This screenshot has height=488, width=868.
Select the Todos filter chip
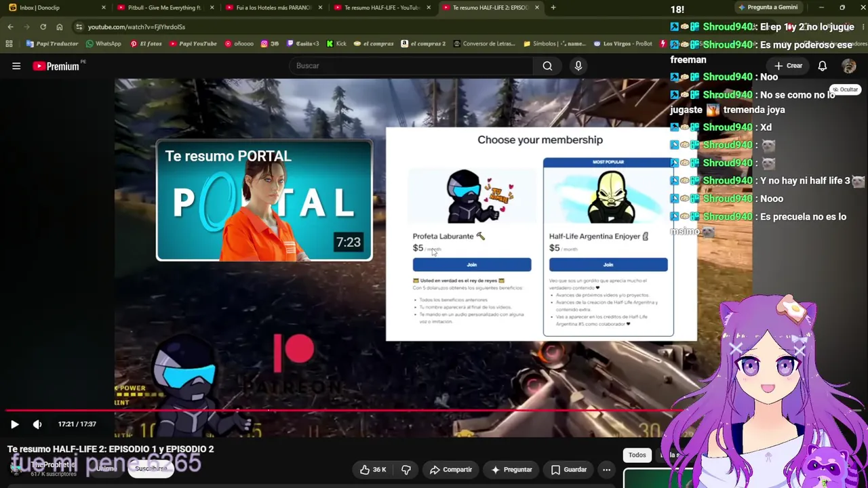tap(637, 455)
